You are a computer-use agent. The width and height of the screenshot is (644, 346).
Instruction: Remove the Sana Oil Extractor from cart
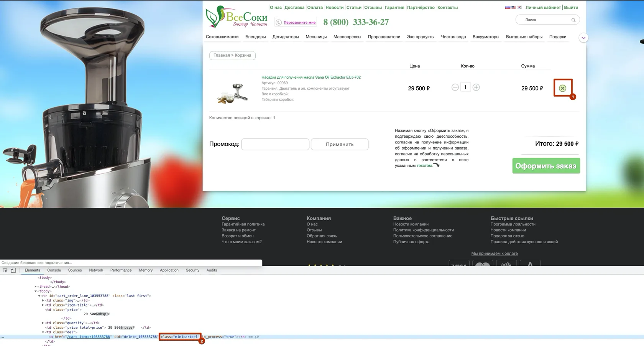[x=562, y=88]
